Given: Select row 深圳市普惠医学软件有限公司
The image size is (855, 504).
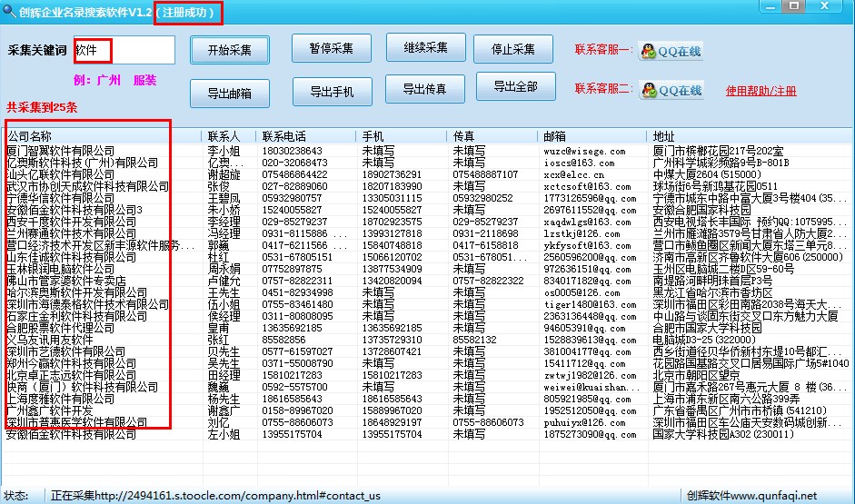Looking at the screenshot, I should tap(428, 422).
